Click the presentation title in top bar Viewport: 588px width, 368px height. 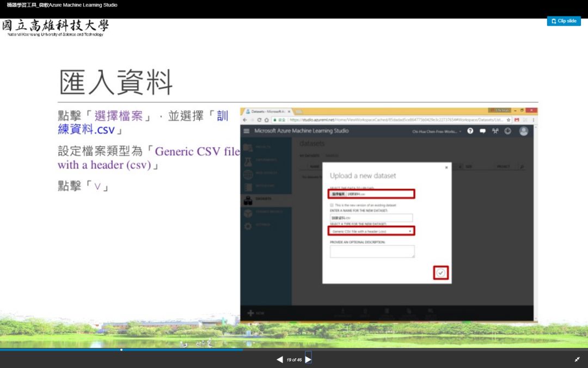62,5
